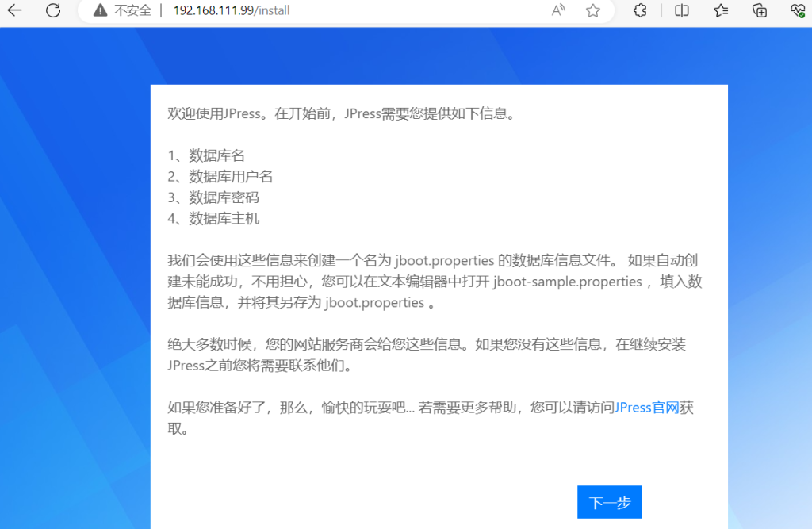The height and width of the screenshot is (529, 812).
Task: Toggle the split screen icon
Action: click(681, 10)
